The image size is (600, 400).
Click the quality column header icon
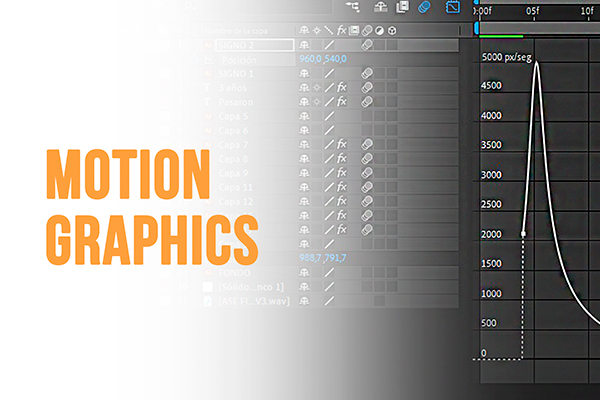329,30
